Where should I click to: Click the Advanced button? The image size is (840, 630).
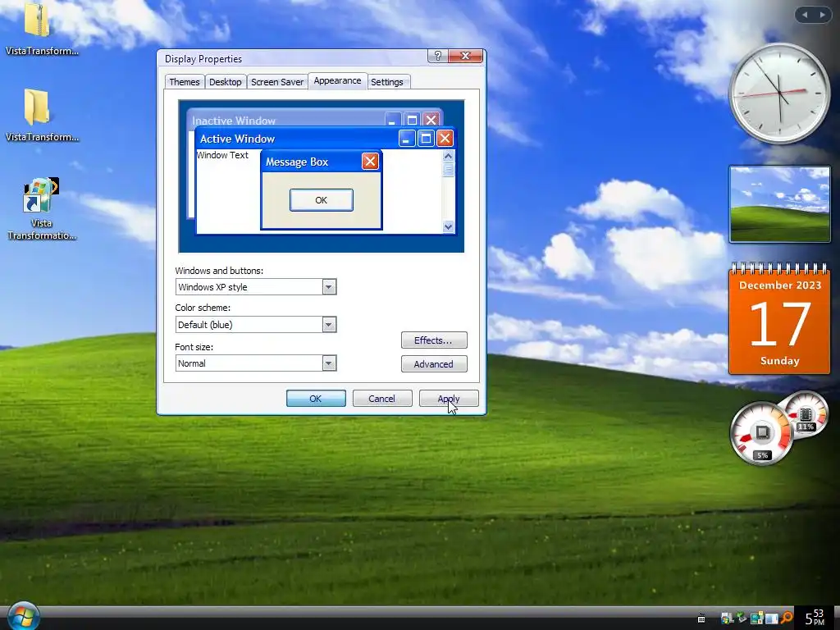[434, 364]
